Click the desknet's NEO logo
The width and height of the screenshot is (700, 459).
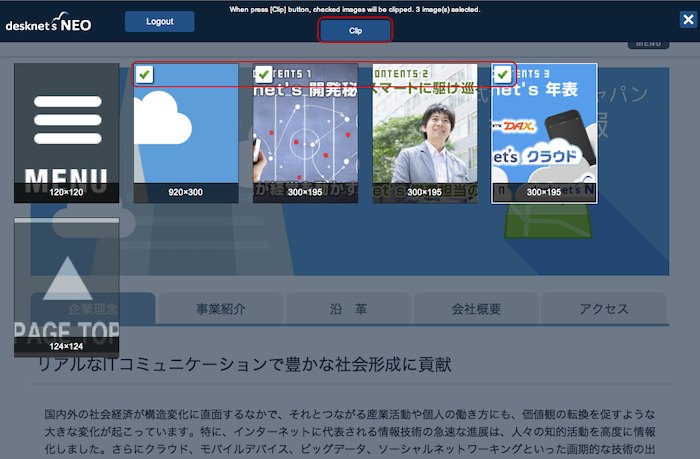(48, 22)
